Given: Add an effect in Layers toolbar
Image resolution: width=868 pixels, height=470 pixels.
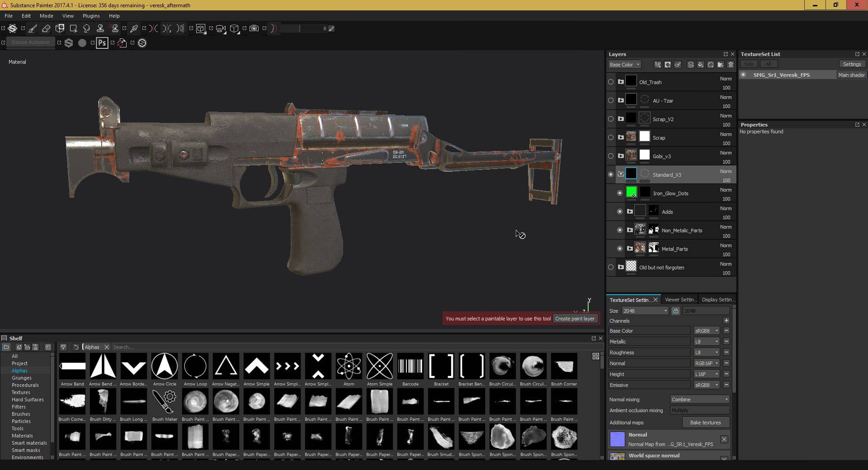Looking at the screenshot, I should (658, 65).
